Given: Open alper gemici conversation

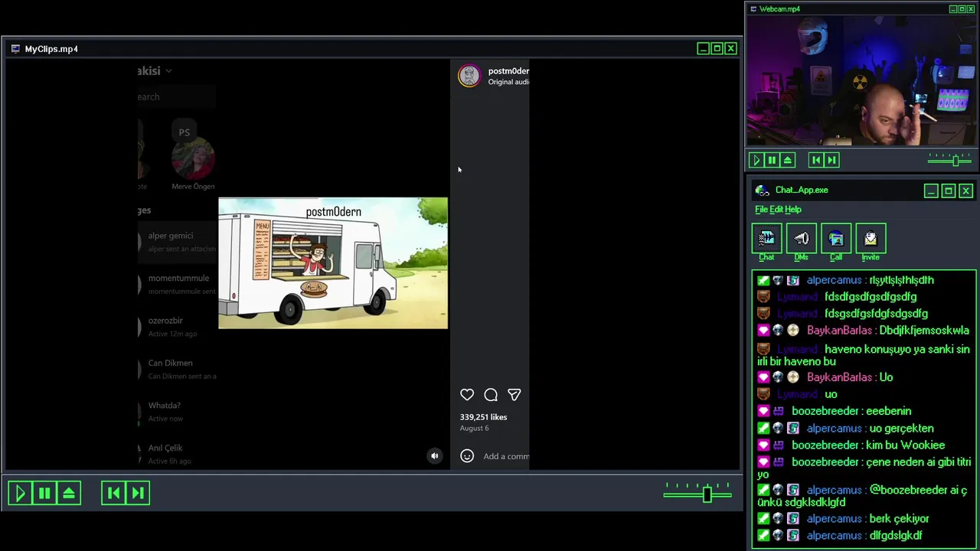Looking at the screenshot, I should [x=178, y=242].
